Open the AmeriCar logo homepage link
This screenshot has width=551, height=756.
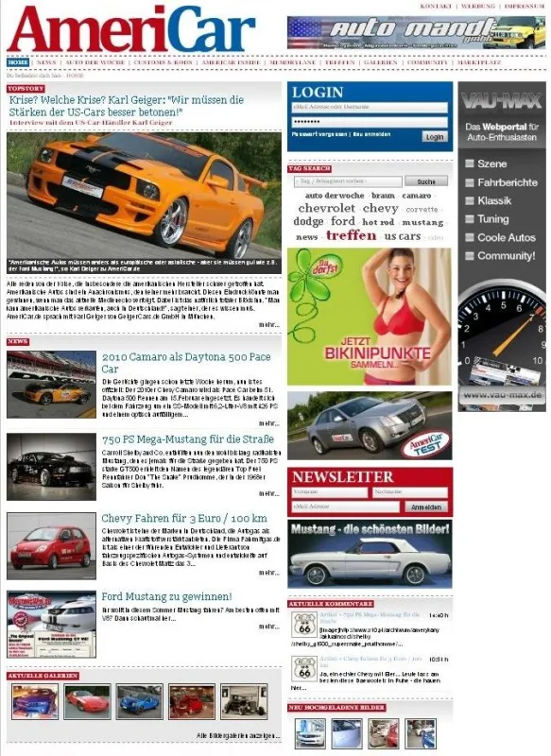click(x=130, y=29)
